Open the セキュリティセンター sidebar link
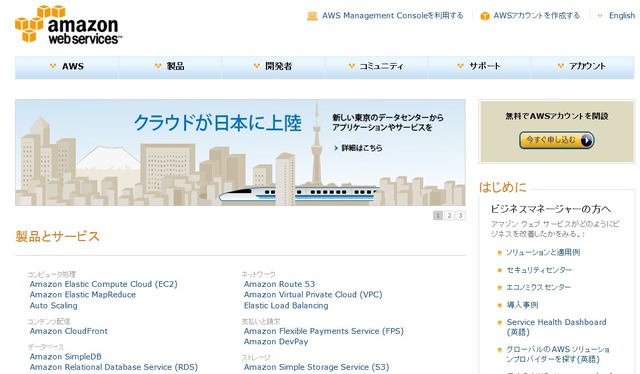Screen dimensions: 640x374 (x=539, y=270)
